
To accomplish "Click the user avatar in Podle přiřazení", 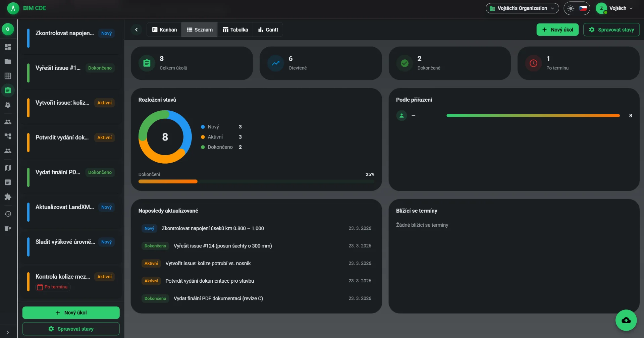I will (x=401, y=115).
